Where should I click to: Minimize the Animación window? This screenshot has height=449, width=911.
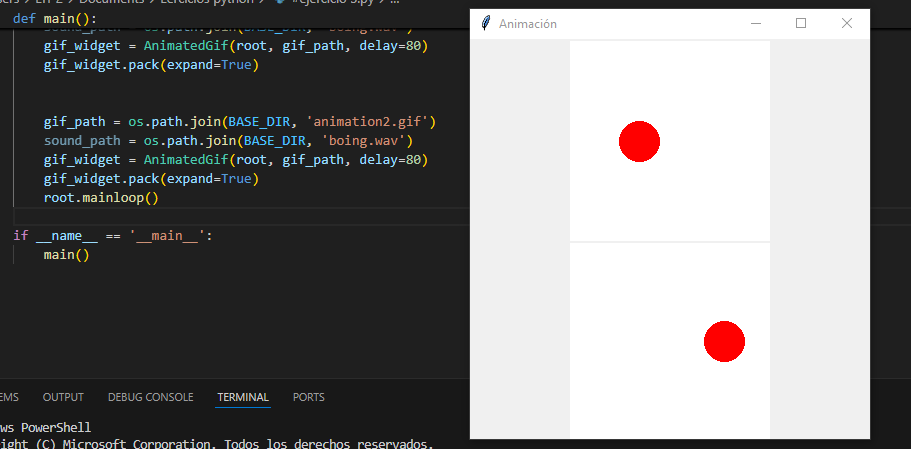(756, 23)
